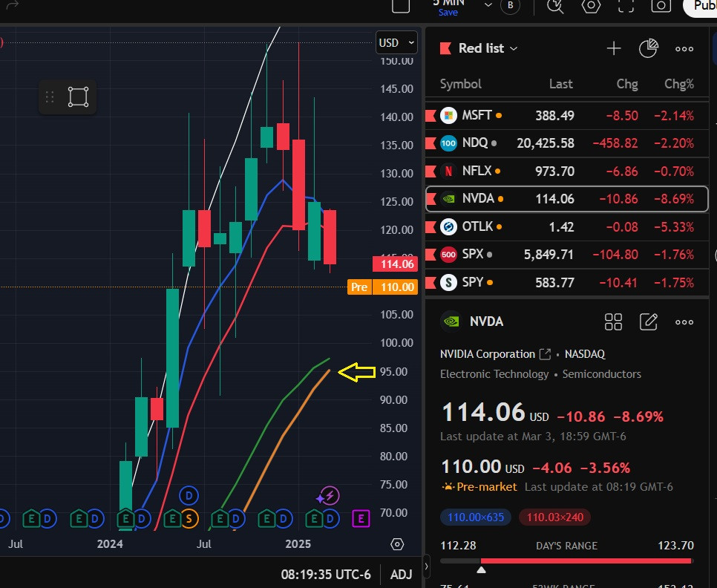Sort watchlist by Symbol column

tap(460, 84)
